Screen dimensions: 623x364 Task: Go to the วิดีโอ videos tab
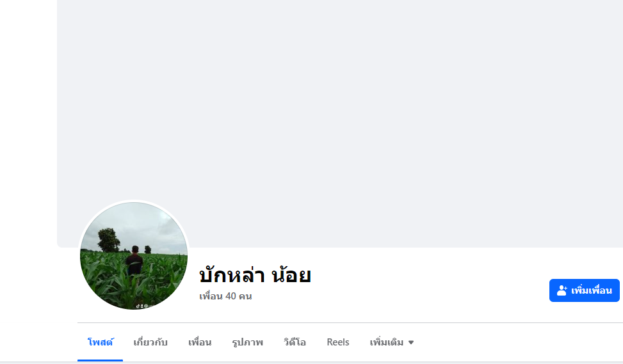tap(295, 342)
